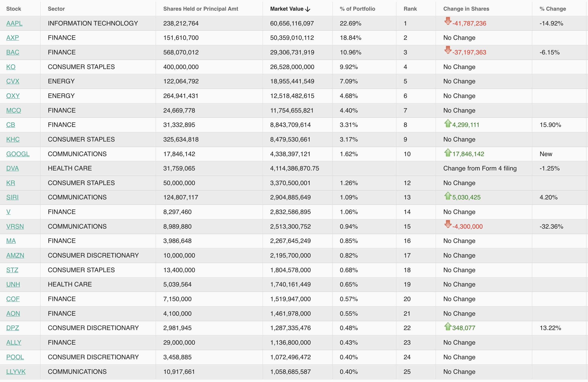This screenshot has height=382, width=588.
Task: Open the GOOGL stock link
Action: [x=18, y=154]
